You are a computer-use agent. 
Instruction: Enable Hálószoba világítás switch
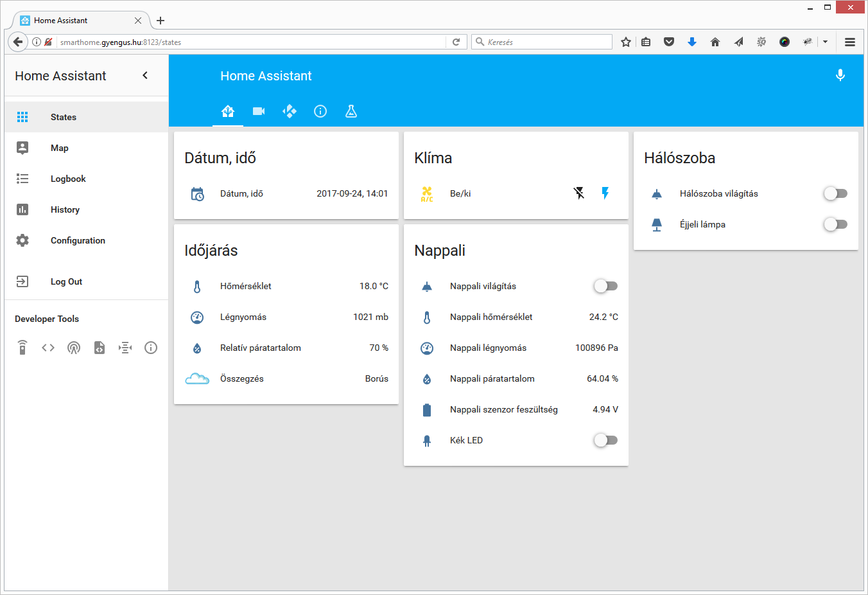835,193
